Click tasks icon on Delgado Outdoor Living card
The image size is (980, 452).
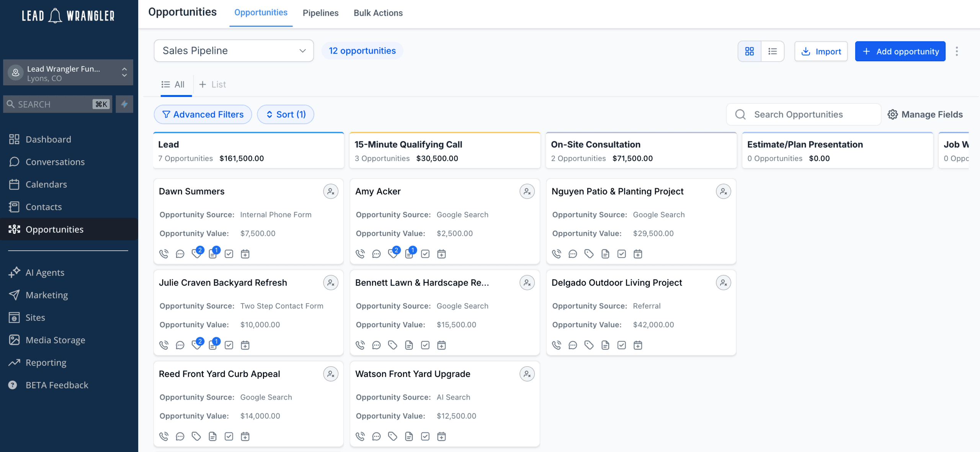[622, 345]
